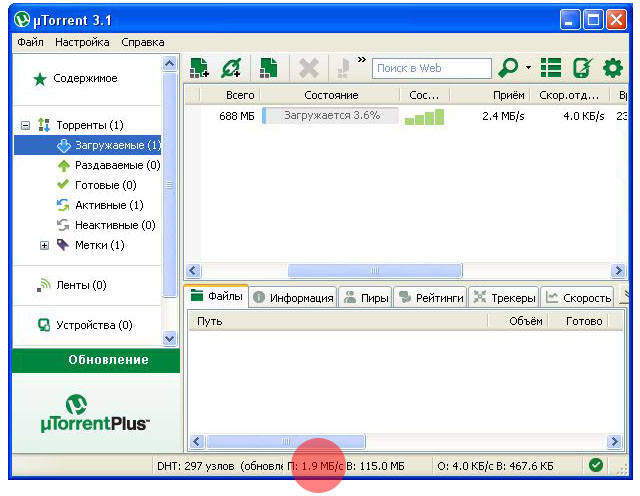Viewport: 640px width, 496px height.
Task: Click the remote device toolbar icon
Action: 582,68
